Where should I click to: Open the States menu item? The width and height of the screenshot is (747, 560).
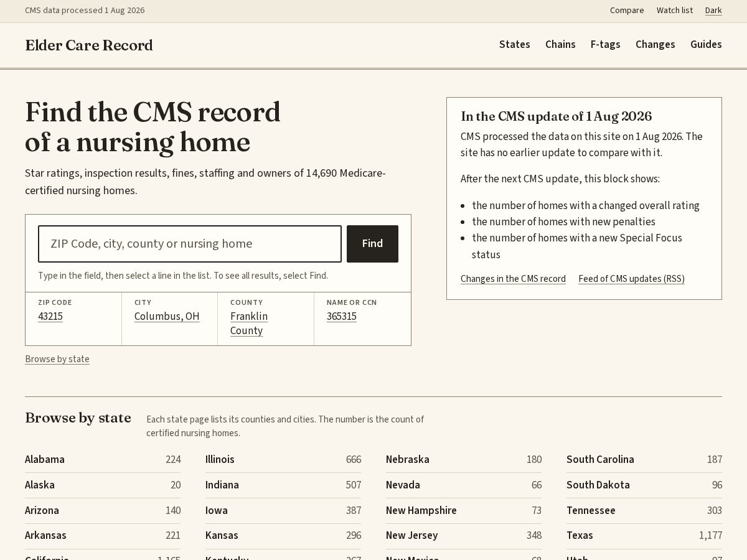(x=515, y=44)
